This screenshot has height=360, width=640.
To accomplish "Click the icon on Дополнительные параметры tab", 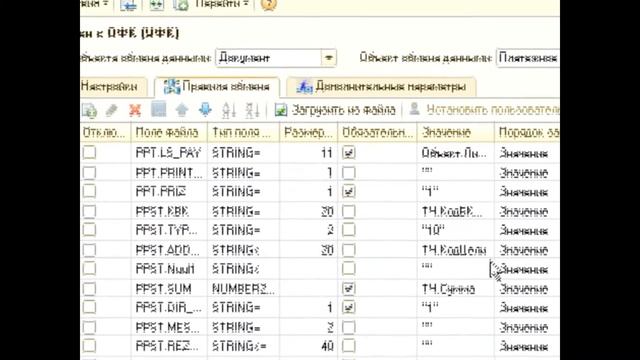I will 304,87.
